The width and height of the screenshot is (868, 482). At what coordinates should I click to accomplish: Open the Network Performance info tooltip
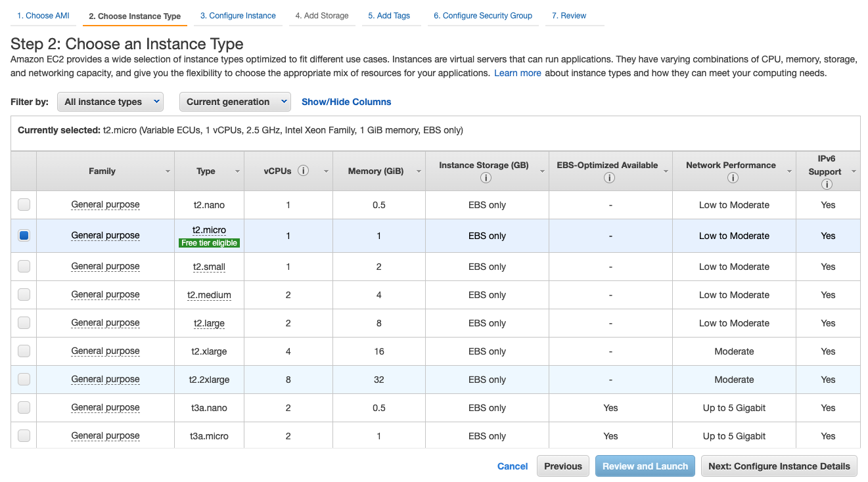click(734, 177)
